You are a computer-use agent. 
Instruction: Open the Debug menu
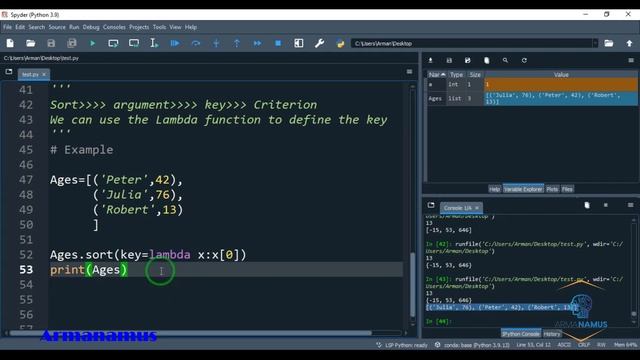(91, 27)
